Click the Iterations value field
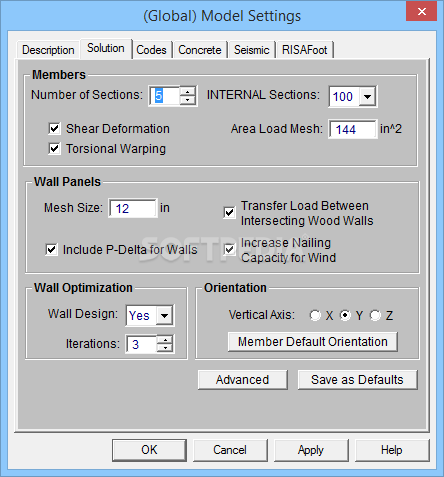The width and height of the screenshot is (444, 477). pyautogui.click(x=141, y=344)
